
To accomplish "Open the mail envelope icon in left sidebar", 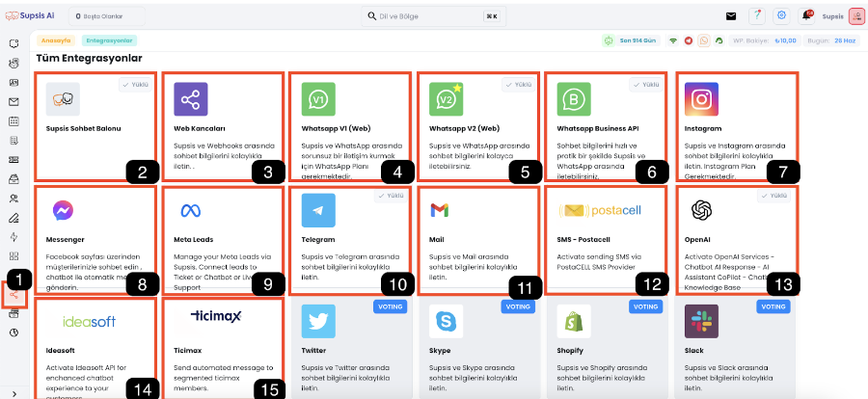I will (x=14, y=101).
